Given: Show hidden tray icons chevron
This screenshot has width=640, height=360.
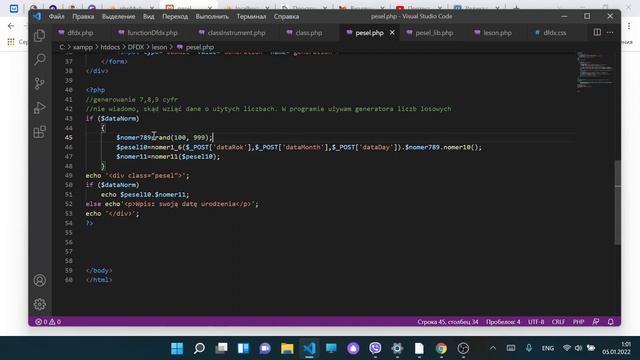Looking at the screenshot, I should (493, 348).
